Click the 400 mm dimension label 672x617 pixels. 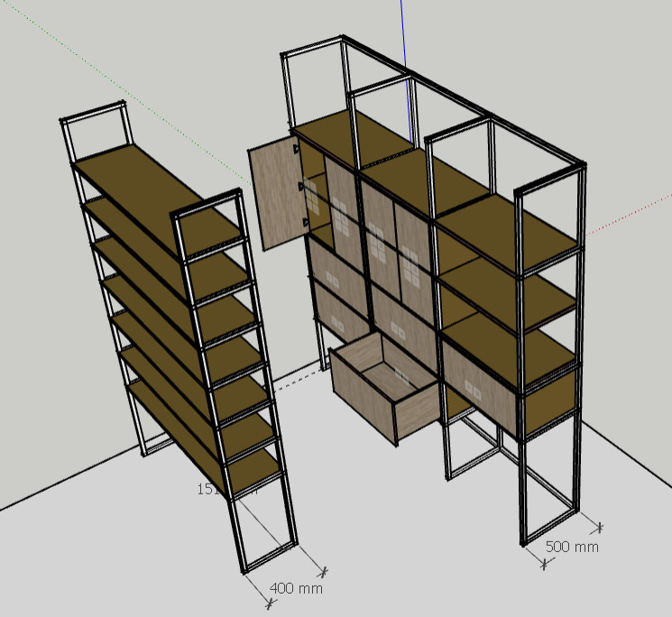[x=296, y=588]
